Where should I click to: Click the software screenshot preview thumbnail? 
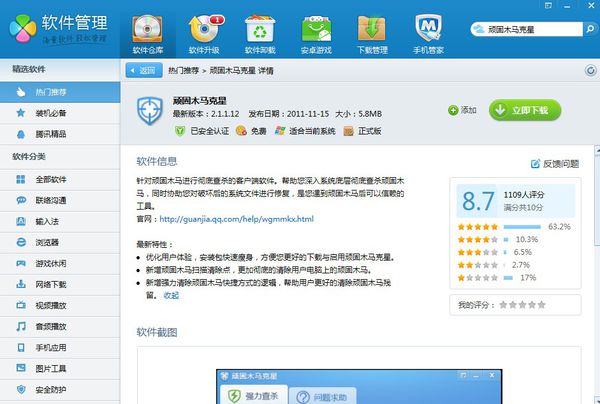click(x=359, y=386)
